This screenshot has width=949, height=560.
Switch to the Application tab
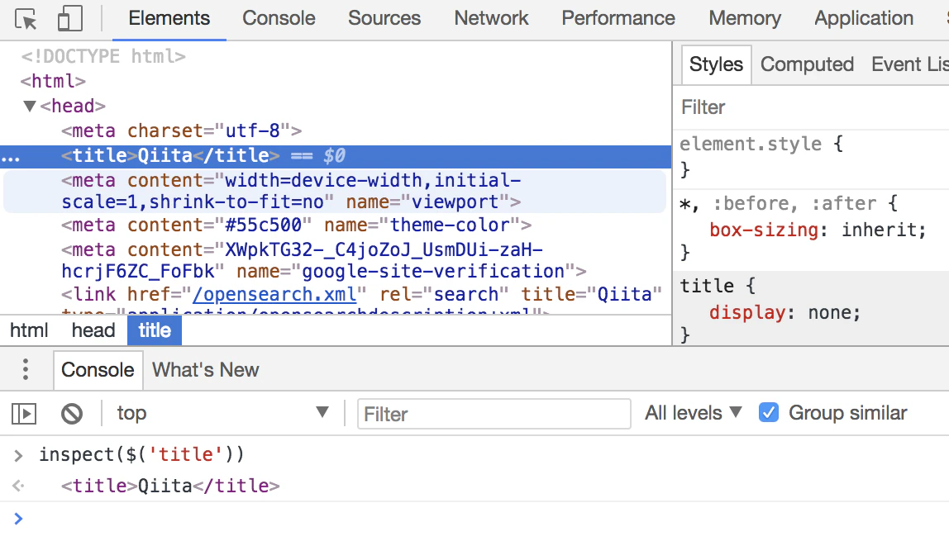[864, 19]
